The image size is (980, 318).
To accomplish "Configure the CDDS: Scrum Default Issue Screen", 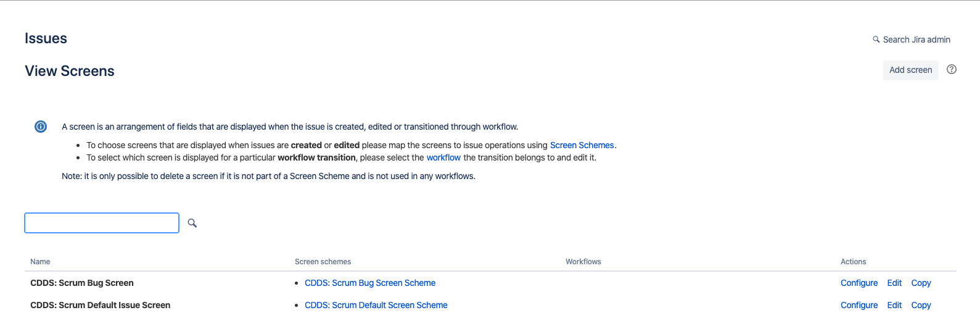I will [x=859, y=305].
